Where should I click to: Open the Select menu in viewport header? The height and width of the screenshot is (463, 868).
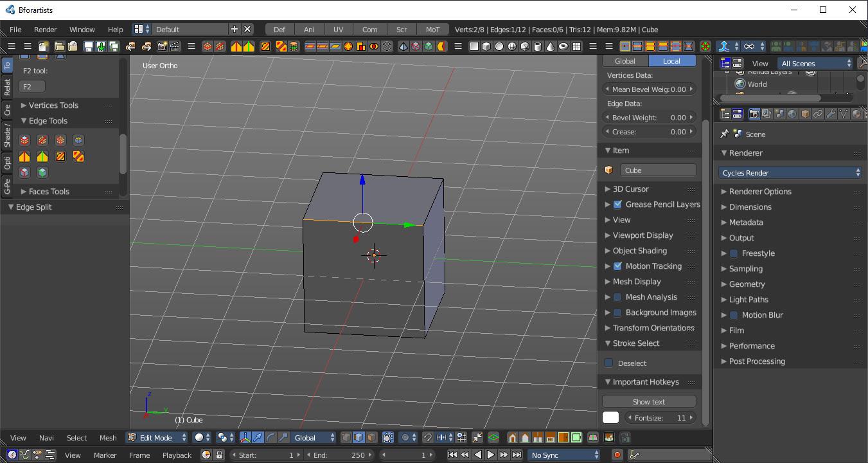coord(76,438)
